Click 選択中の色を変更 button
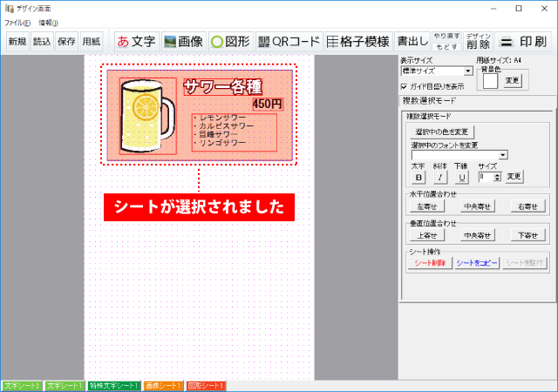The width and height of the screenshot is (558, 392). 442,132
